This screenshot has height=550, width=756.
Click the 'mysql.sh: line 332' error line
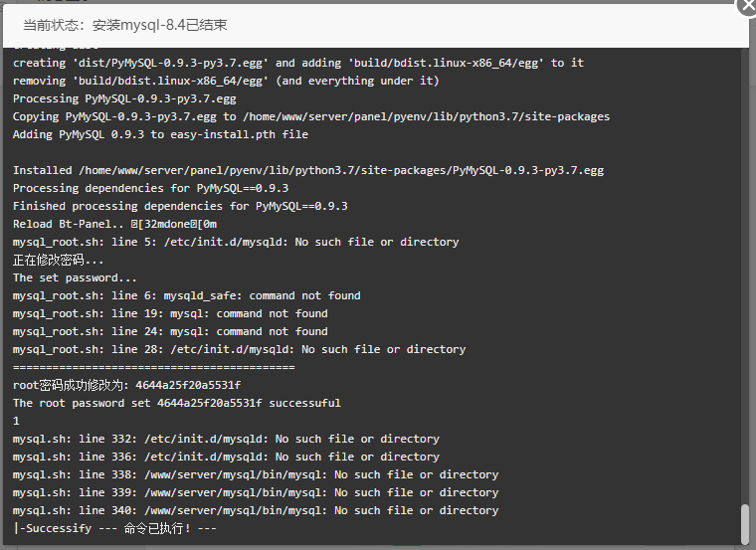pyautogui.click(x=226, y=440)
